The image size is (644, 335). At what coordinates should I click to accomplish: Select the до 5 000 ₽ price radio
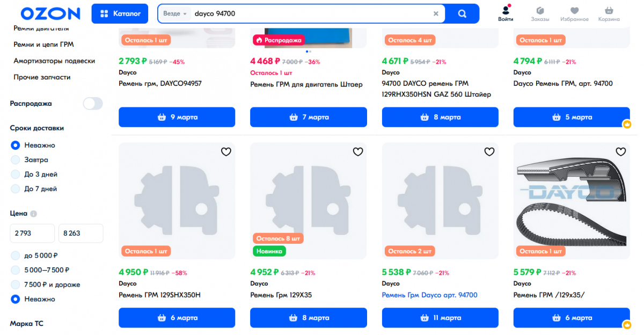click(x=16, y=256)
